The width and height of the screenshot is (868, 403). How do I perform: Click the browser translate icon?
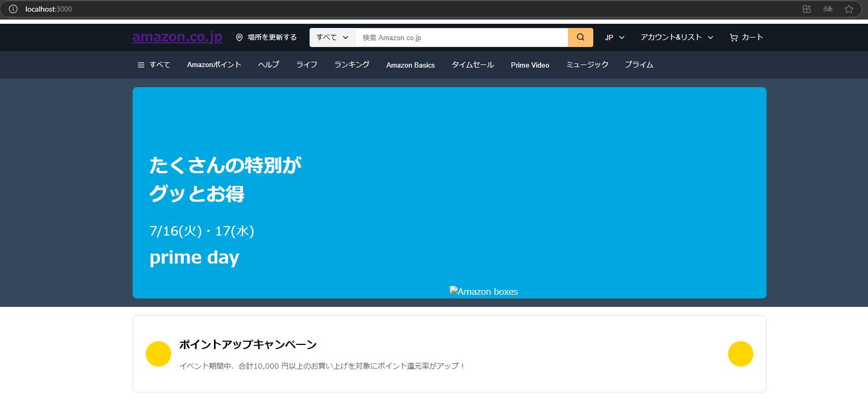(x=828, y=9)
